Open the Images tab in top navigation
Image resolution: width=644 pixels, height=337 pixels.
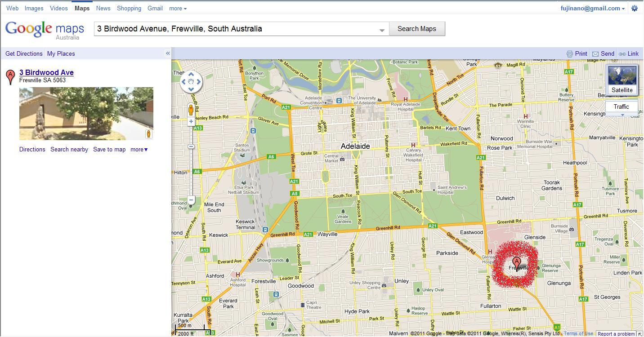click(34, 8)
